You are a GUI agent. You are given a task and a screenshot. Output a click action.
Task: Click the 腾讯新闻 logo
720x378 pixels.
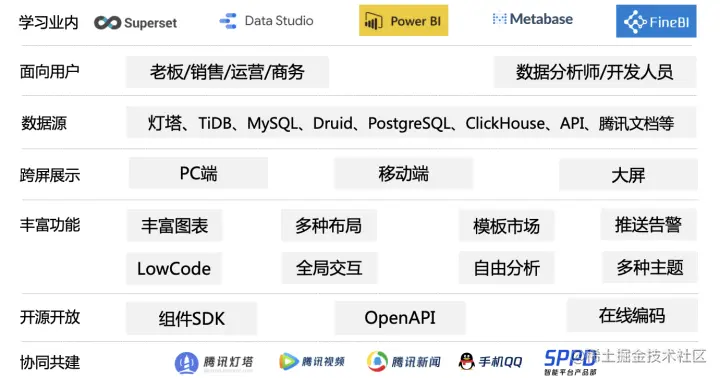click(404, 361)
